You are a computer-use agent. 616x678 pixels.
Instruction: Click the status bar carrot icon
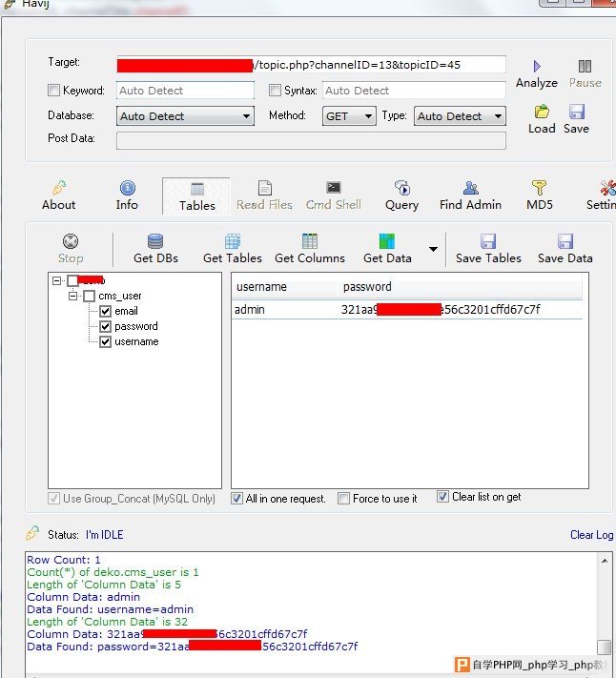pos(32,533)
